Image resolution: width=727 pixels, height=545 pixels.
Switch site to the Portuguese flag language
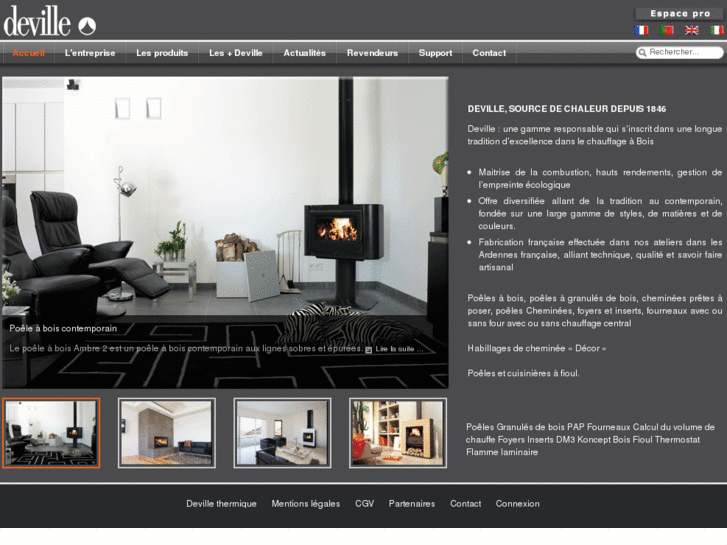point(667,30)
